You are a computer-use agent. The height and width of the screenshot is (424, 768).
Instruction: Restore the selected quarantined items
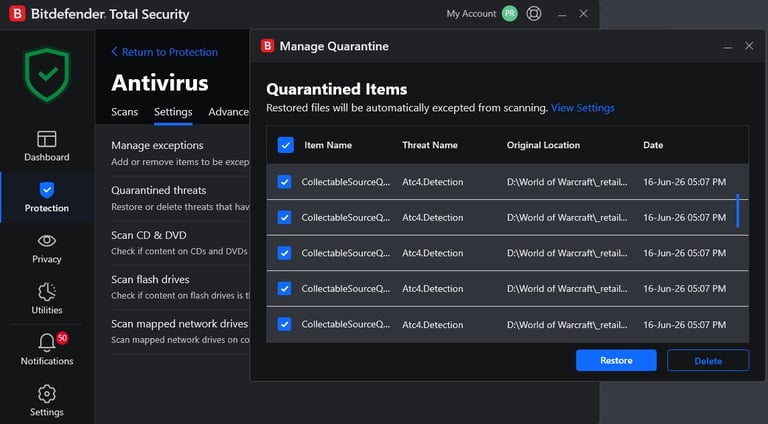click(x=616, y=360)
